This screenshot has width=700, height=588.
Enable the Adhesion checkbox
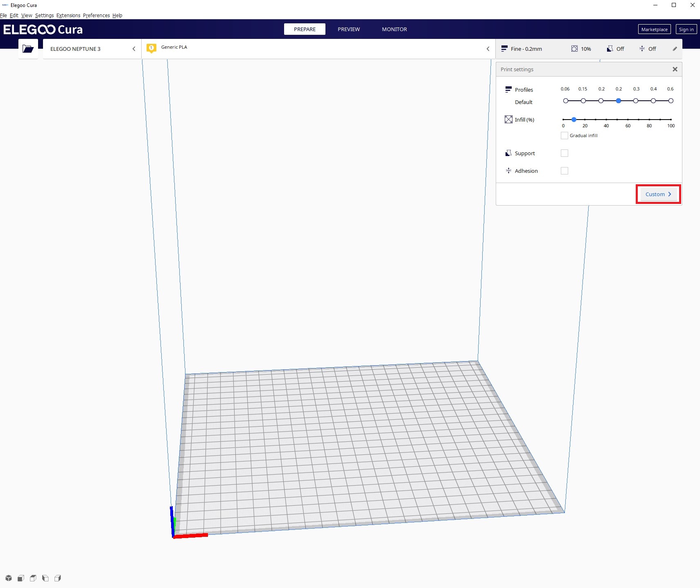[565, 171]
